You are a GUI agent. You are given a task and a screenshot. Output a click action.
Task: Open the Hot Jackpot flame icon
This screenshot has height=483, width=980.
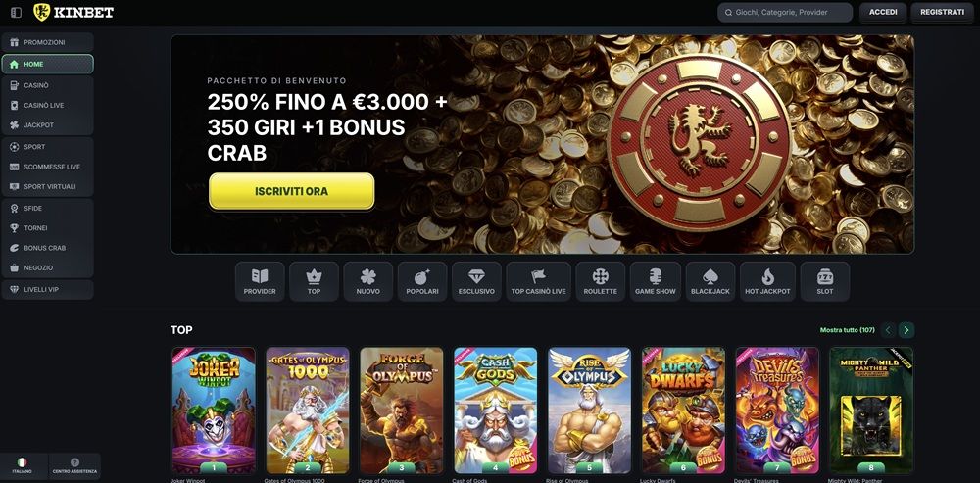[x=767, y=281]
